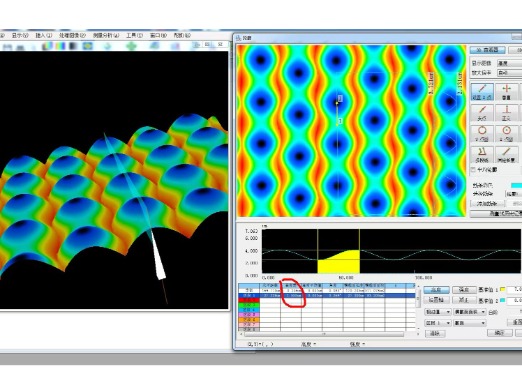Open the dropdown right of section 1
The height and width of the screenshot is (392, 522).
pyautogui.click(x=470, y=323)
